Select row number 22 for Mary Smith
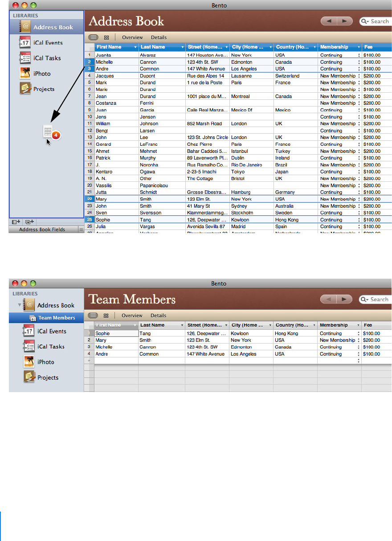Screen dimensions: 392x541 click(x=90, y=199)
